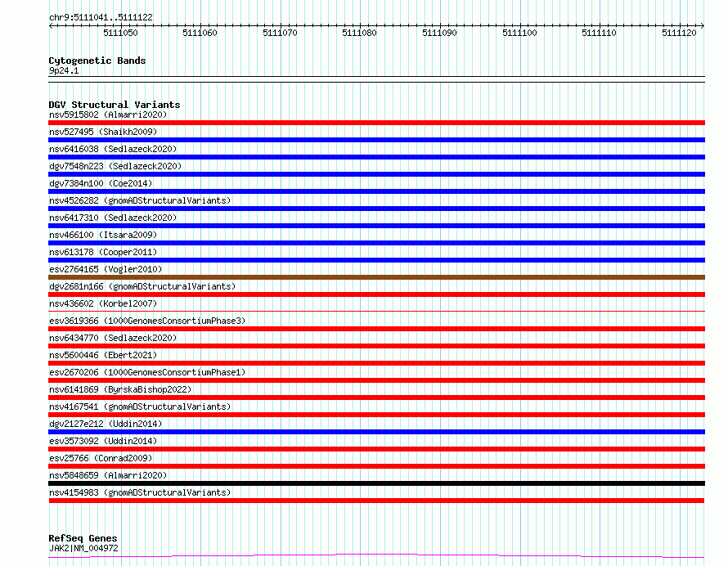Open nsv6416038 (Sedlazeck2020) variant label
The image size is (728, 566).
pyautogui.click(x=113, y=149)
